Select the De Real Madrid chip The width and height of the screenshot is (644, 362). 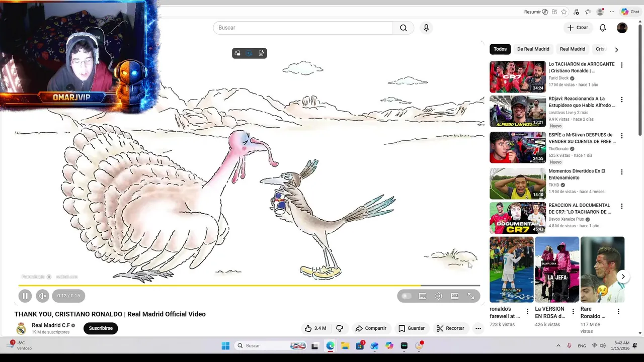click(533, 49)
